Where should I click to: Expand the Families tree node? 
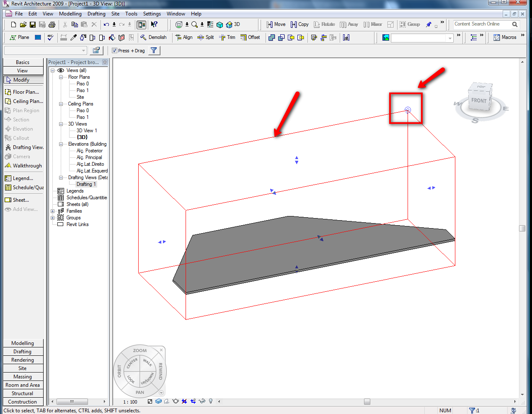[53, 211]
